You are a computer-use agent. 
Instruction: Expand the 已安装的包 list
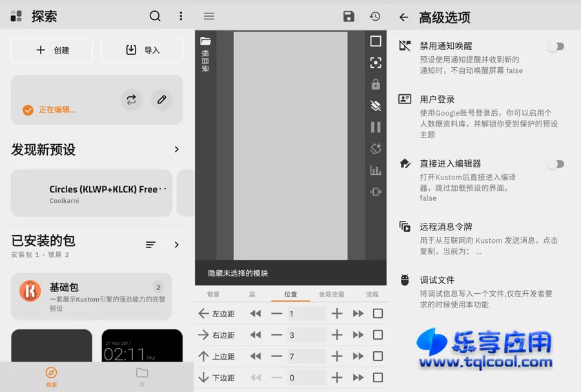click(176, 245)
